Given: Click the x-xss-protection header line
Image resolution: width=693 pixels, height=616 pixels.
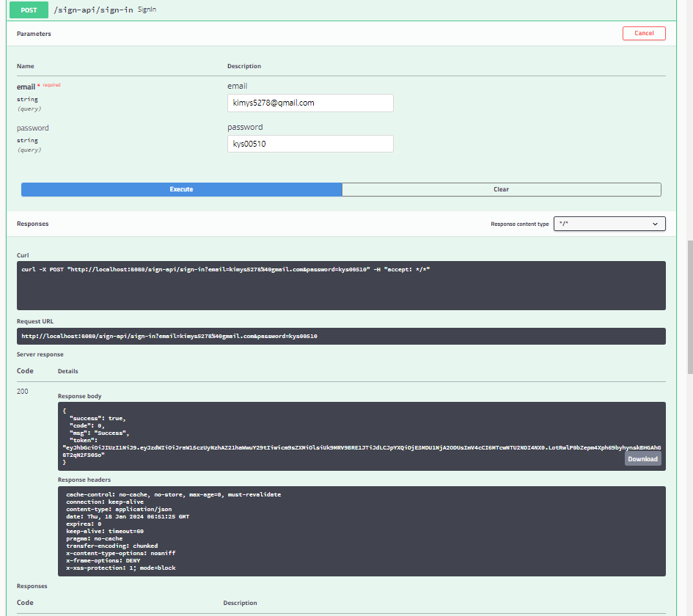Looking at the screenshot, I should 121,568.
